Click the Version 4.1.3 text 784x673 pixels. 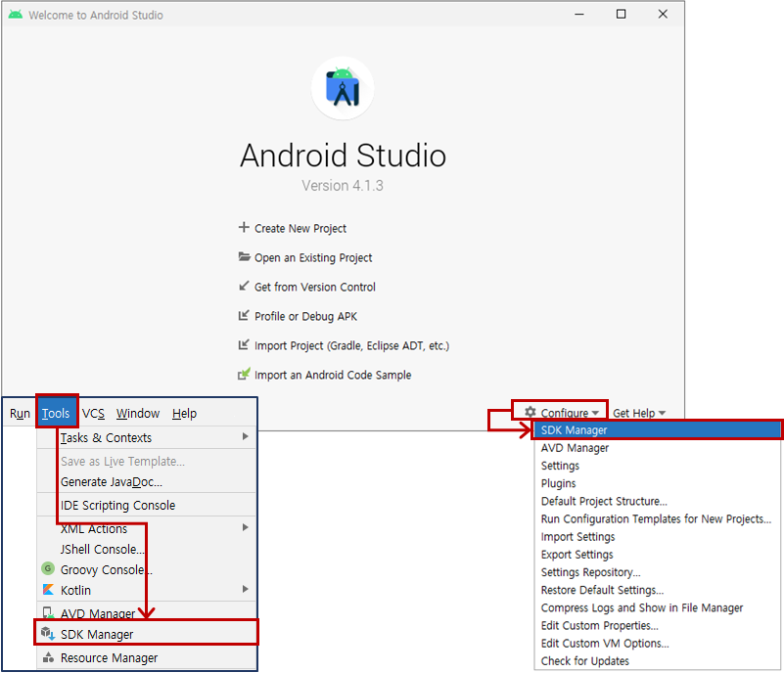click(343, 185)
